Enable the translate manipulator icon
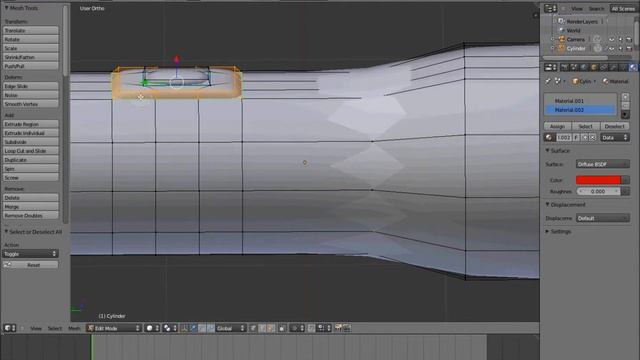Image resolution: width=640 pixels, height=360 pixels. (x=193, y=328)
